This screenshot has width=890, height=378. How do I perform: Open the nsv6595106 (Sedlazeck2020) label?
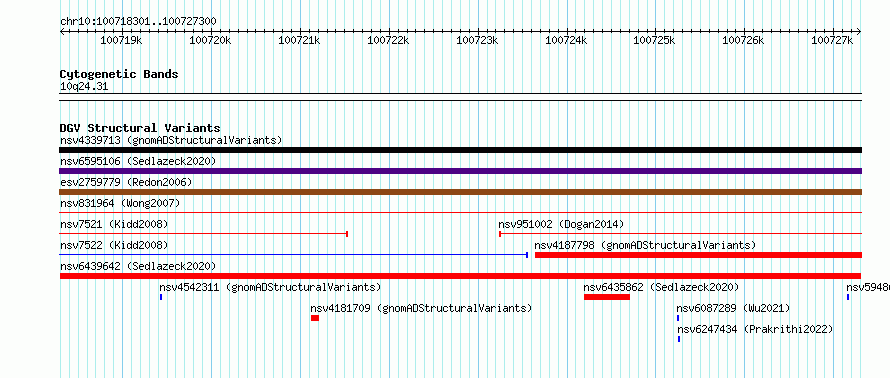pyautogui.click(x=138, y=161)
